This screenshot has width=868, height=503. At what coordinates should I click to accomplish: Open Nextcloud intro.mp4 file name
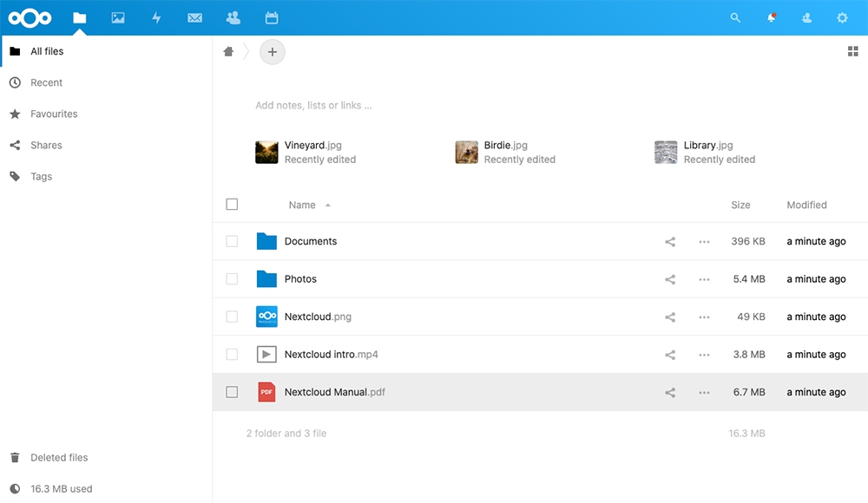(331, 354)
